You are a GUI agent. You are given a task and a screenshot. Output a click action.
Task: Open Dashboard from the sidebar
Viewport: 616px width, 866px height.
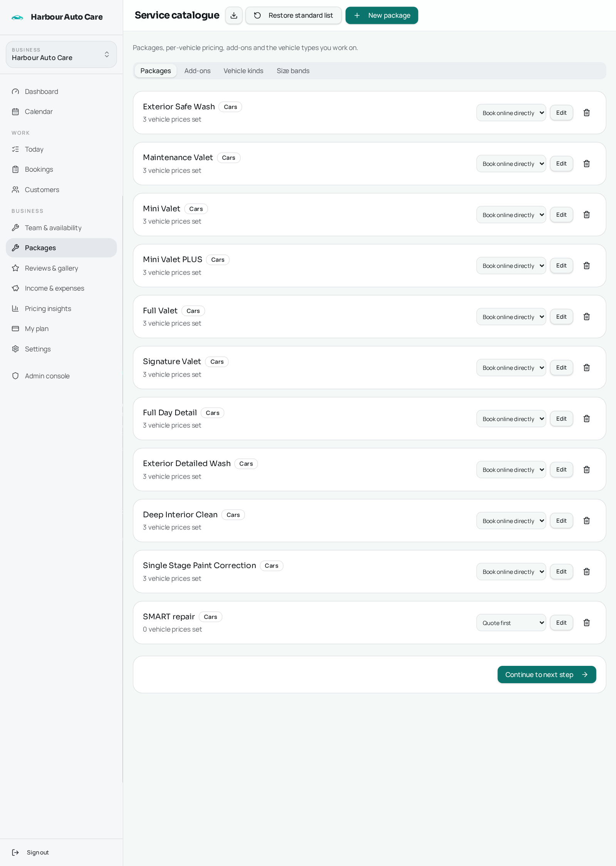click(61, 92)
